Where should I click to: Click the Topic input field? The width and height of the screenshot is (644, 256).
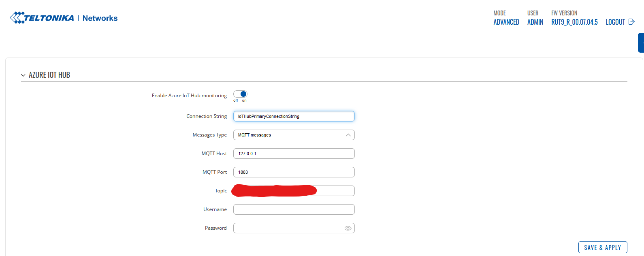[294, 191]
